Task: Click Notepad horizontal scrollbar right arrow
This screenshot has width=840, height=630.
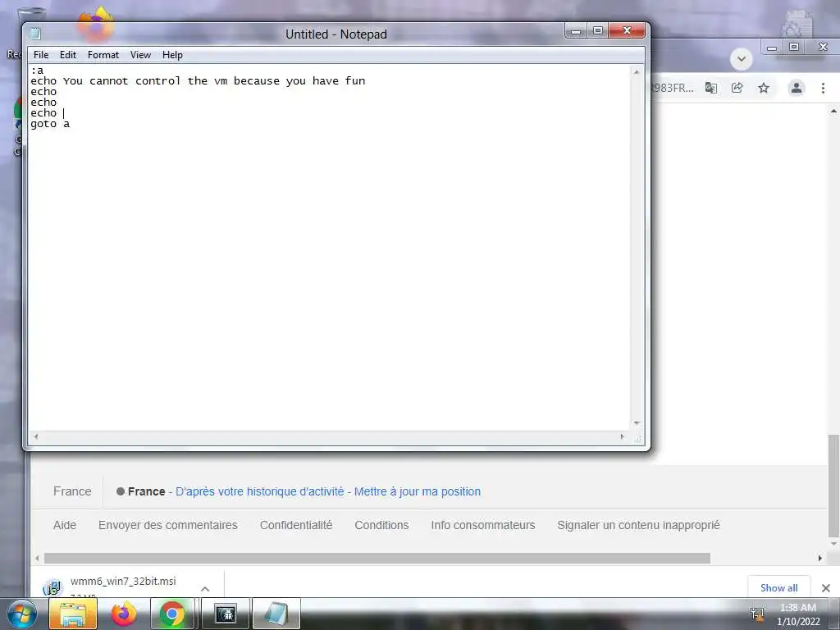Action: tap(622, 436)
